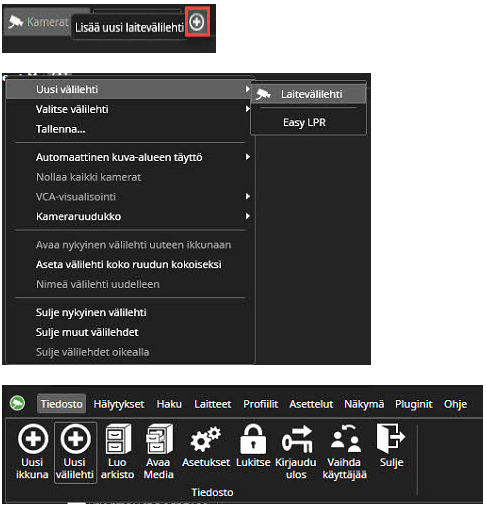
Task: Click the Vaihda käyttäjää people icon
Action: coord(345,438)
